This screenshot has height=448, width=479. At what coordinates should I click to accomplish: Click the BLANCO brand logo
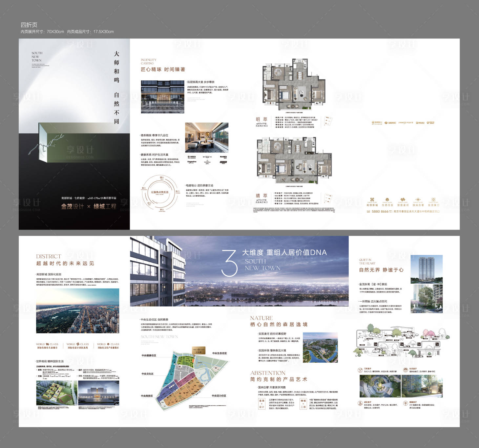[x=223, y=157]
